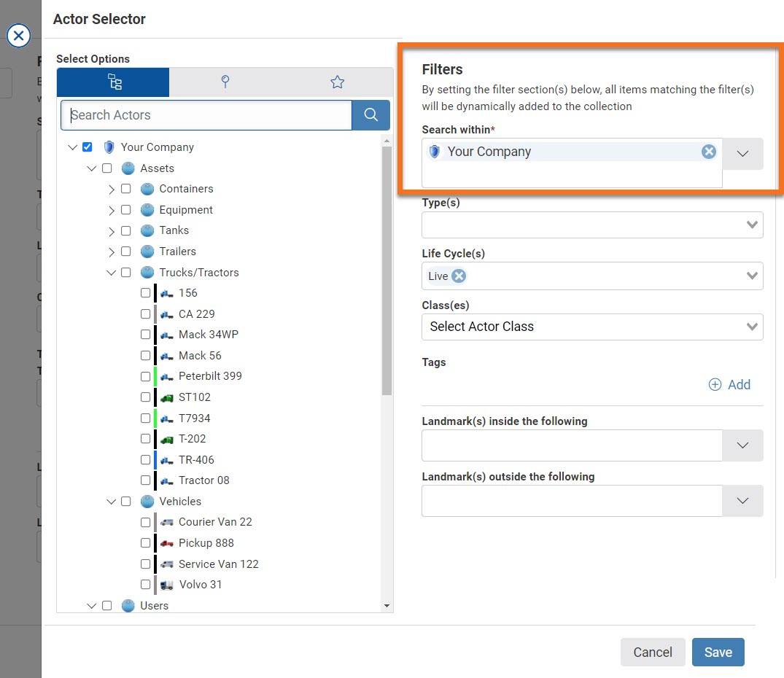Open the Type(s) dropdown
Viewport: 784px width, 678px height.
point(752,225)
